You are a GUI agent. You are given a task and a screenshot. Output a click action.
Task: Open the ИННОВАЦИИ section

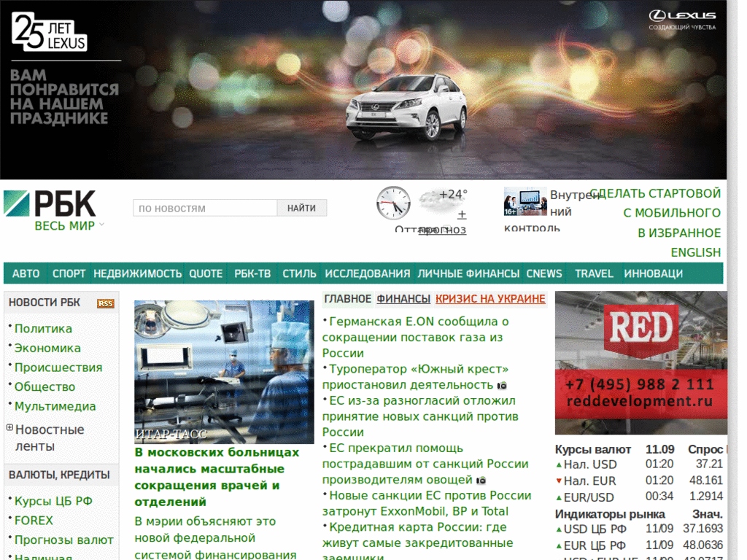tap(653, 274)
